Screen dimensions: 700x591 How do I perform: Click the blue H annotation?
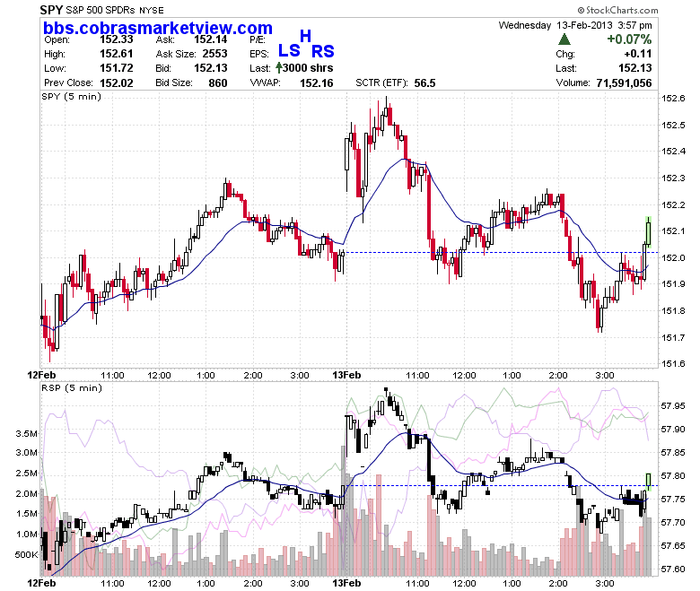305,36
